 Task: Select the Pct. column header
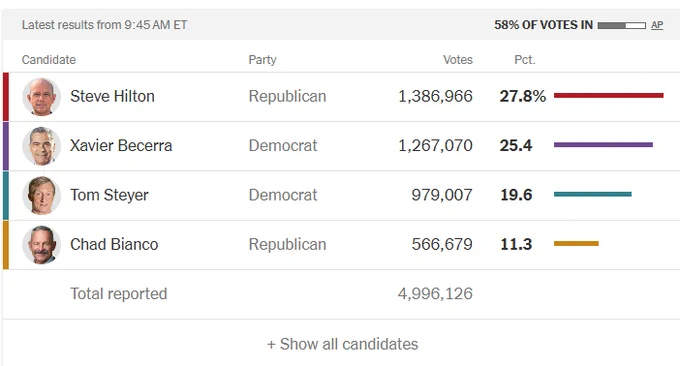pos(525,60)
